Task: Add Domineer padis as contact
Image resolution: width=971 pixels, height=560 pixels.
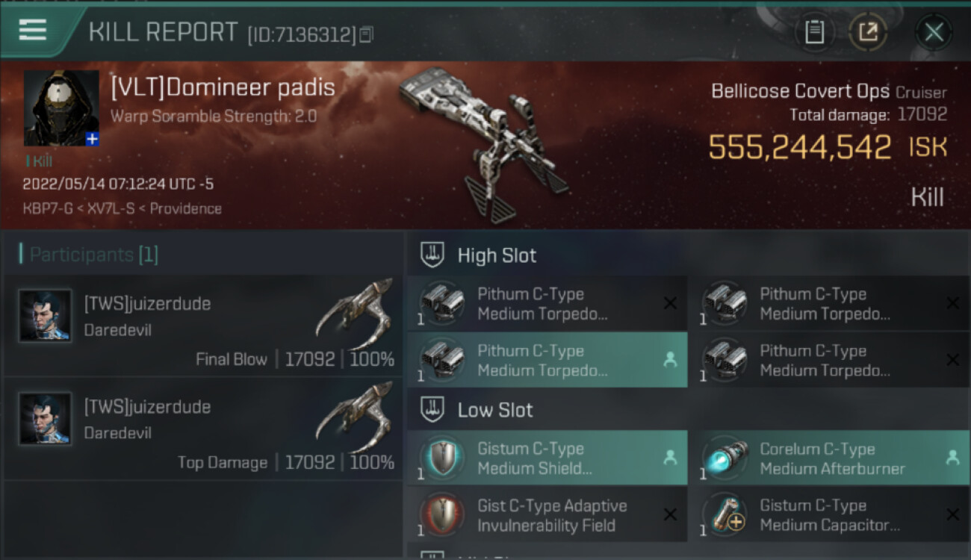Action: coord(92,139)
